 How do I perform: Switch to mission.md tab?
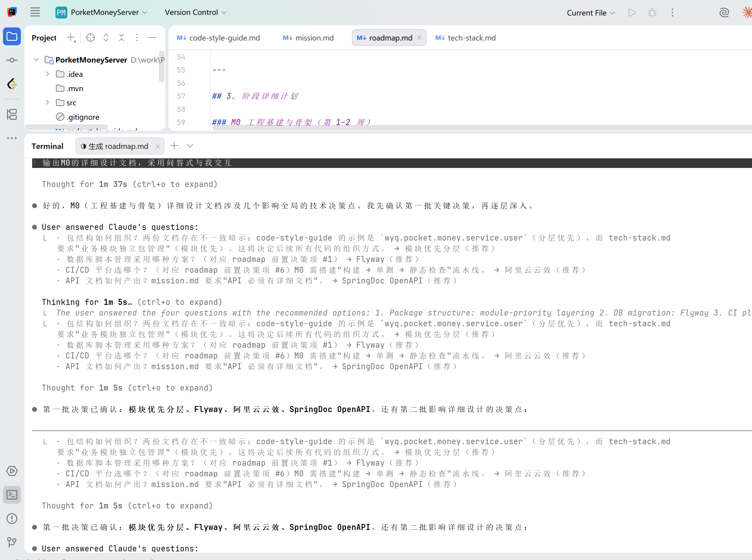tap(308, 38)
